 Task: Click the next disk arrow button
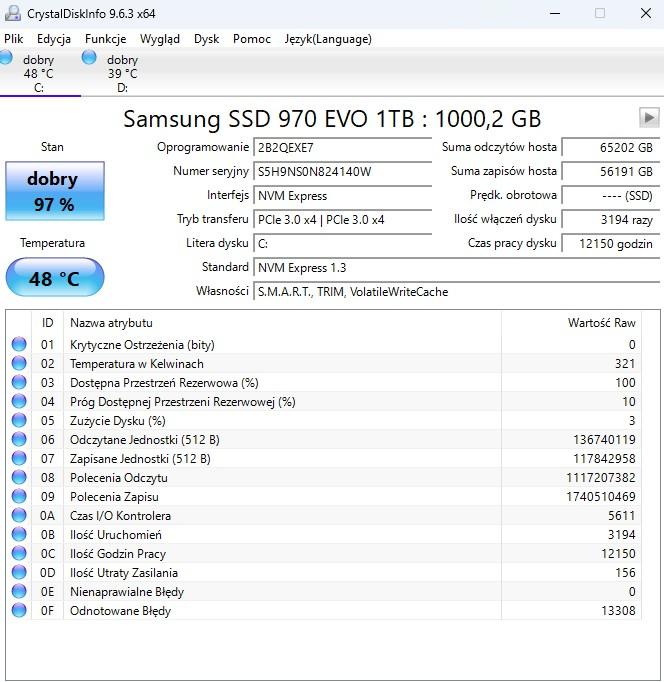tap(648, 118)
